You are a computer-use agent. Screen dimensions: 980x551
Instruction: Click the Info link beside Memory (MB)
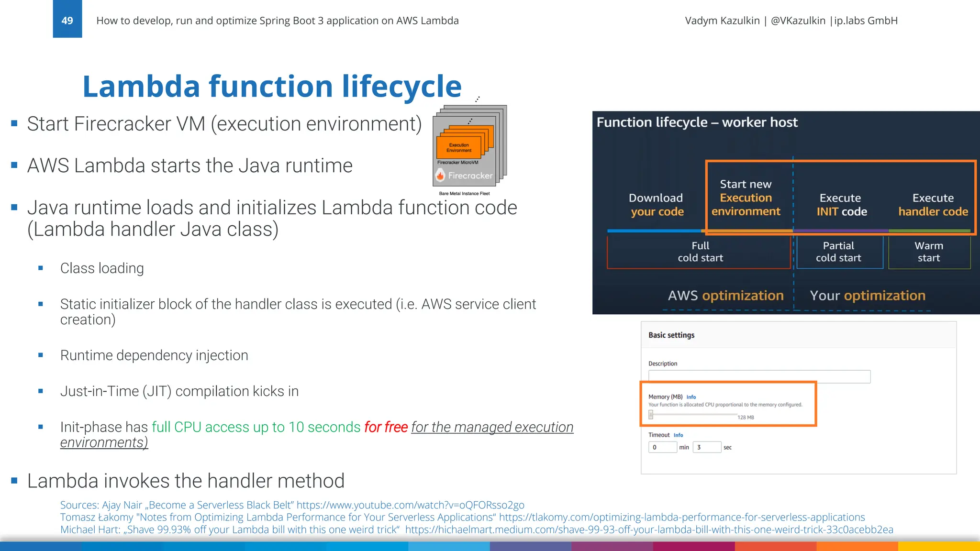coord(691,397)
